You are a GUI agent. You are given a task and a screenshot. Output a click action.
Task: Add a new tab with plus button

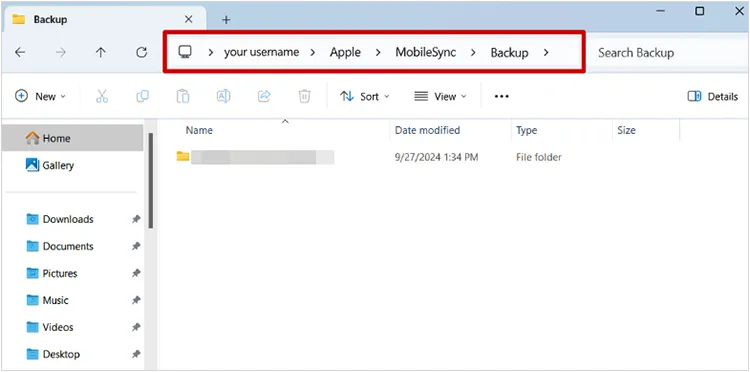(226, 20)
